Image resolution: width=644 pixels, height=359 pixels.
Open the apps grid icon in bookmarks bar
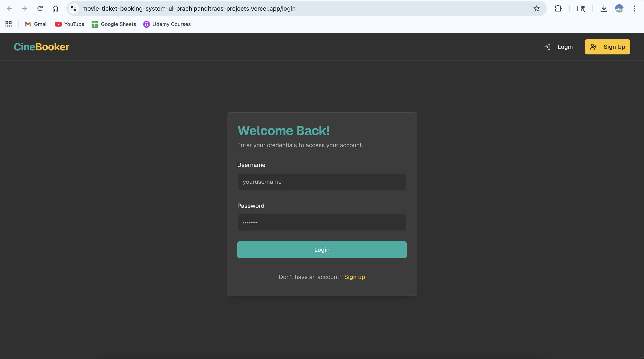click(9, 24)
